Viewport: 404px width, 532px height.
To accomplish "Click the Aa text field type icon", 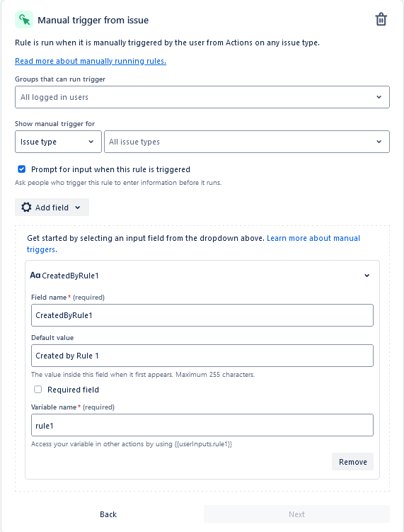I will point(35,275).
